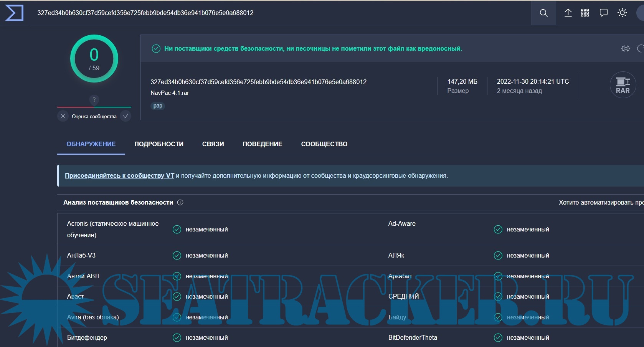This screenshot has height=347, width=644.
Task: Switch to the ПОДРОБНОСТИ tab
Action: [x=159, y=144]
